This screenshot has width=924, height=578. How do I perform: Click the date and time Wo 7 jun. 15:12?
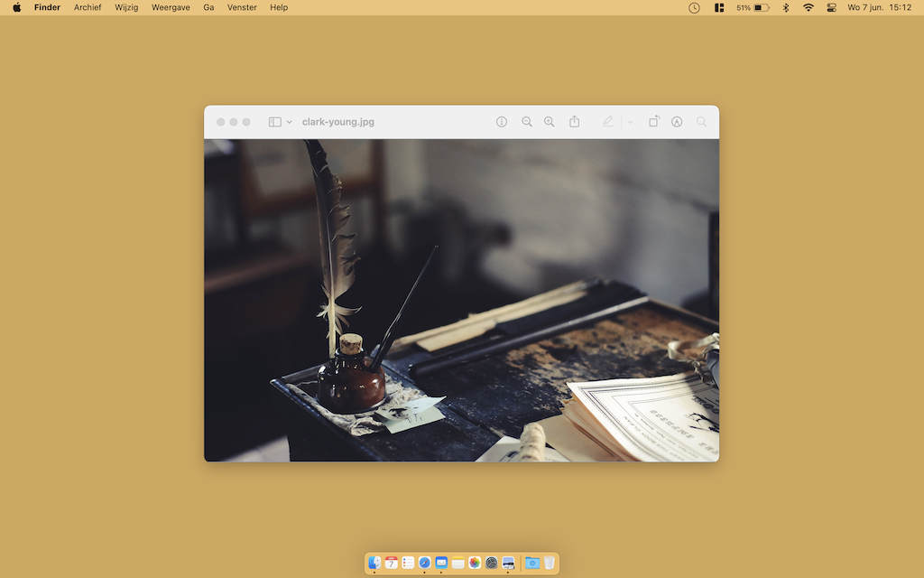pos(879,7)
